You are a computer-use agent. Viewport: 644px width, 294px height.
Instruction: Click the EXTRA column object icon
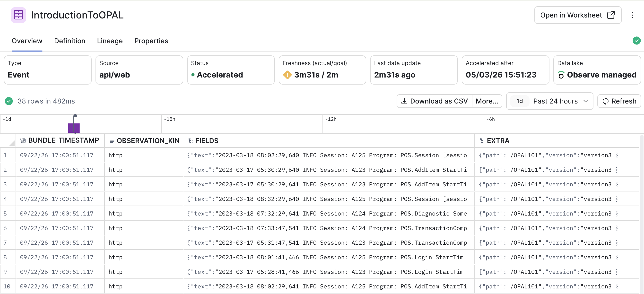click(x=482, y=141)
